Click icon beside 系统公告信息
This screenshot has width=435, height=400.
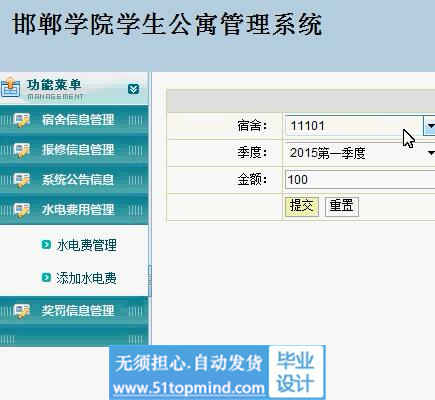point(21,180)
